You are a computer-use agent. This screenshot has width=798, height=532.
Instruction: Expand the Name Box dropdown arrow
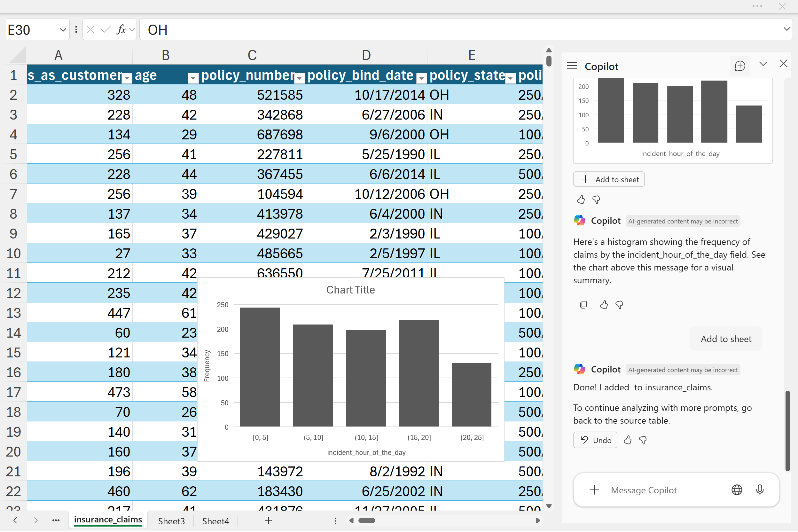63,30
